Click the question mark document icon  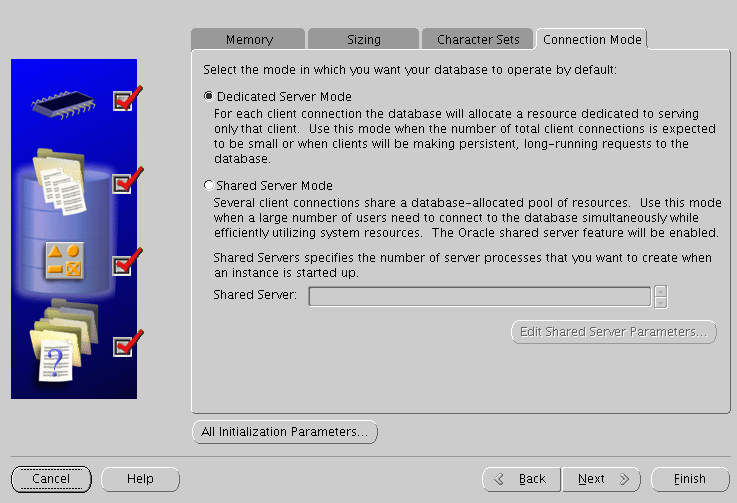[x=63, y=339]
